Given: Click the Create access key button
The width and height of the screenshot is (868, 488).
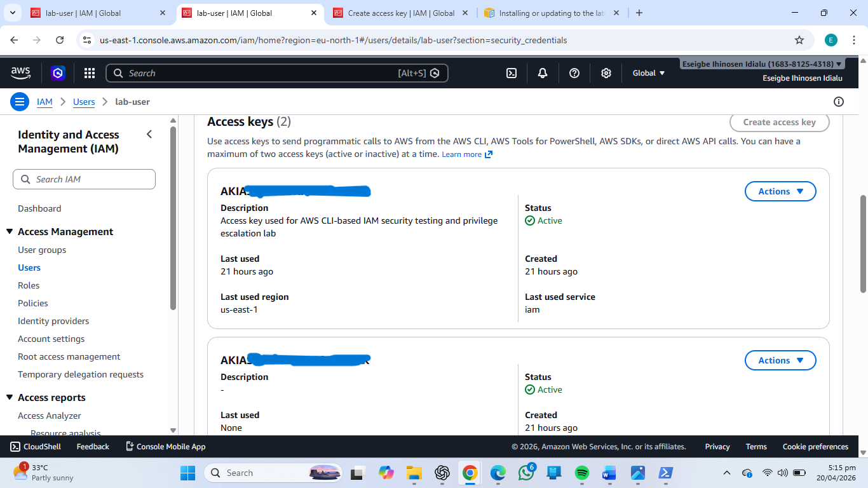Looking at the screenshot, I should 779,122.
